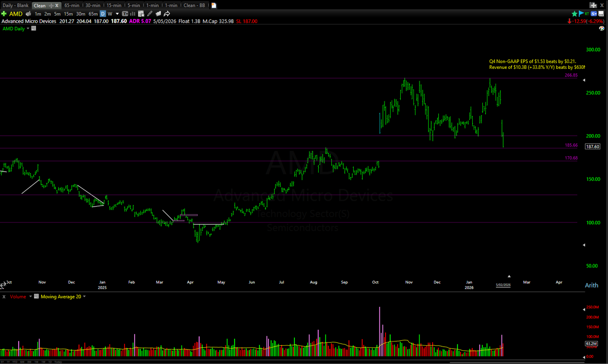Click the AMD Daily plot label
The image size is (608, 364).
point(13,29)
